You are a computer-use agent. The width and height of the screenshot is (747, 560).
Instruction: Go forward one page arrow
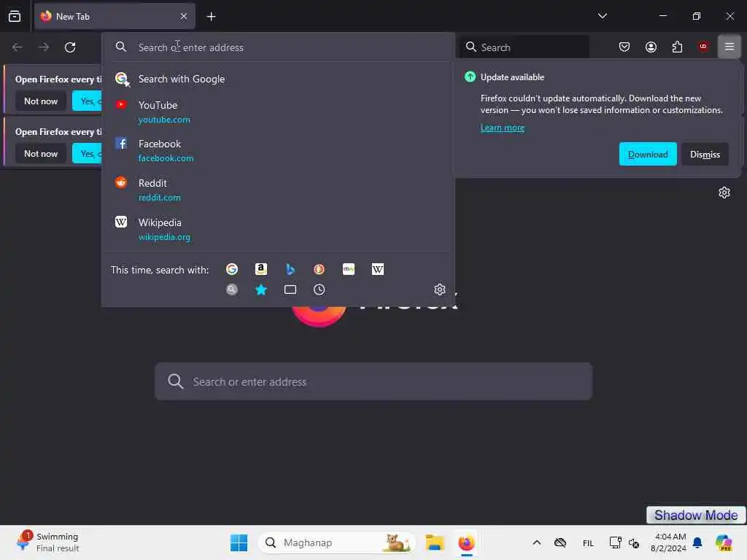pos(44,47)
